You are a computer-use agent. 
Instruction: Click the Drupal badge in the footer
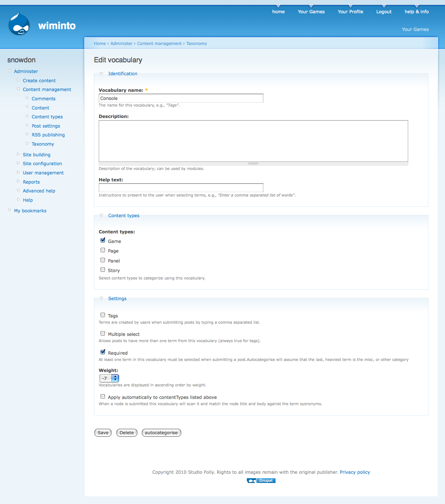261,480
